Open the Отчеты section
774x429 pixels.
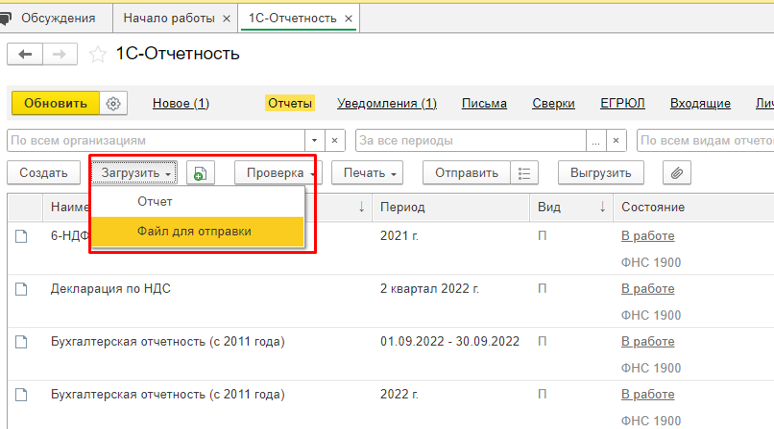click(x=290, y=103)
